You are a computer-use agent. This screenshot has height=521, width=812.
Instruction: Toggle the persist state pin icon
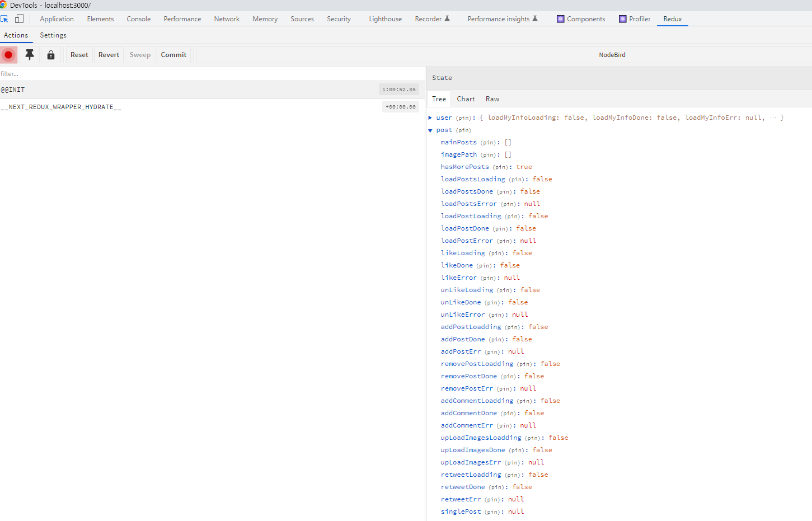[30, 55]
